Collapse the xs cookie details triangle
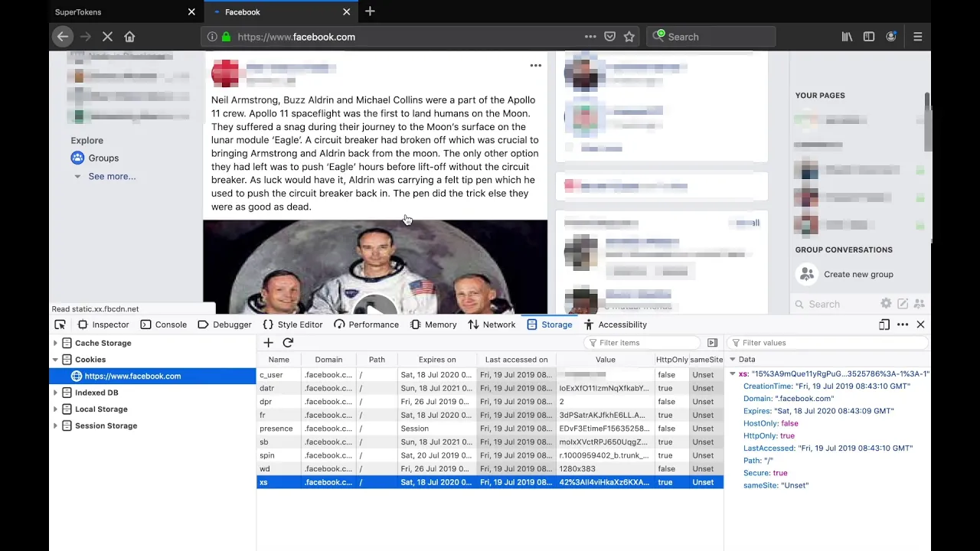Image resolution: width=980 pixels, height=551 pixels. coord(733,374)
